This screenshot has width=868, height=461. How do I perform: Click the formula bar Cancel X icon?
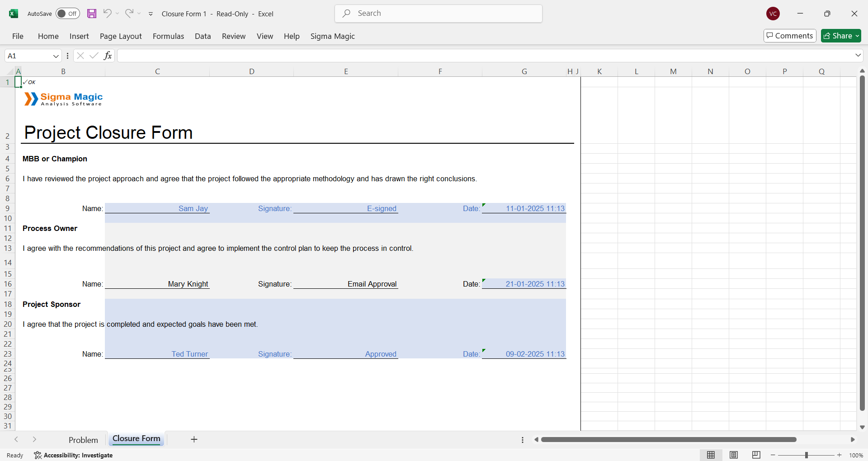click(x=80, y=56)
